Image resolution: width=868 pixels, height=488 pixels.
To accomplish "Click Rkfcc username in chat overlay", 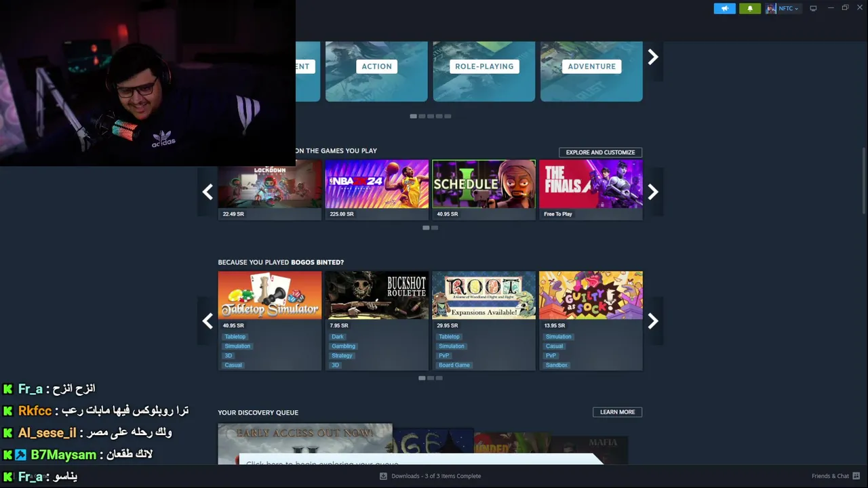I will [x=35, y=411].
